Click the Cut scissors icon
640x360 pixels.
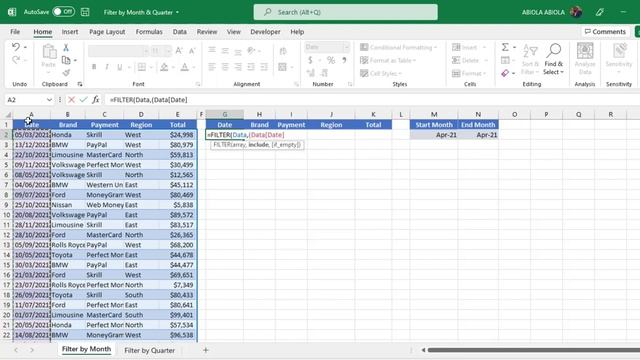pyautogui.click(x=66, y=48)
